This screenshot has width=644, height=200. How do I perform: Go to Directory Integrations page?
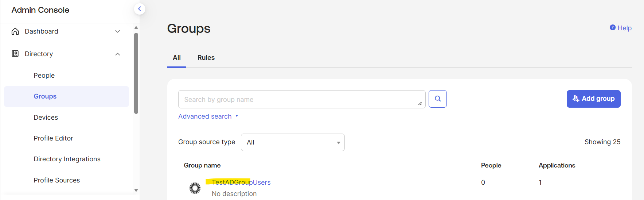click(x=67, y=159)
